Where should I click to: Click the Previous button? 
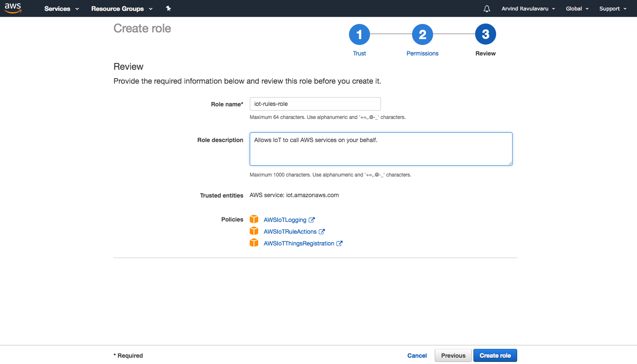(x=453, y=356)
